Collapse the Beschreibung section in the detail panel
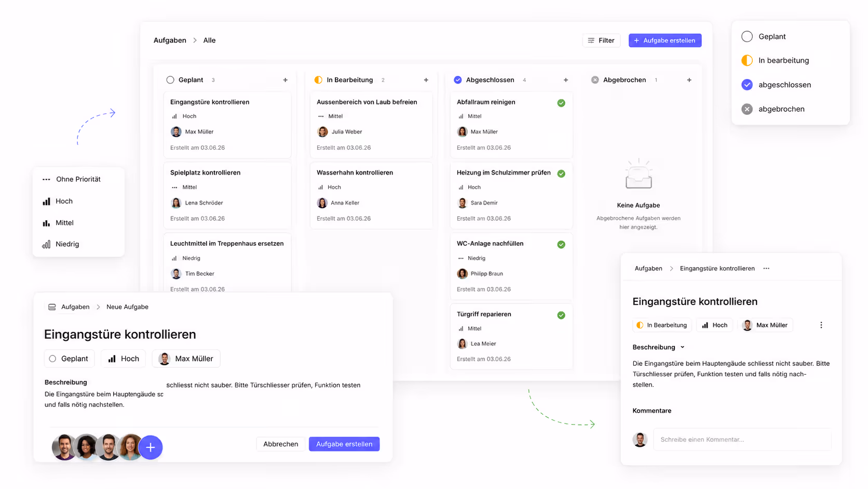The width and height of the screenshot is (868, 489). click(682, 347)
